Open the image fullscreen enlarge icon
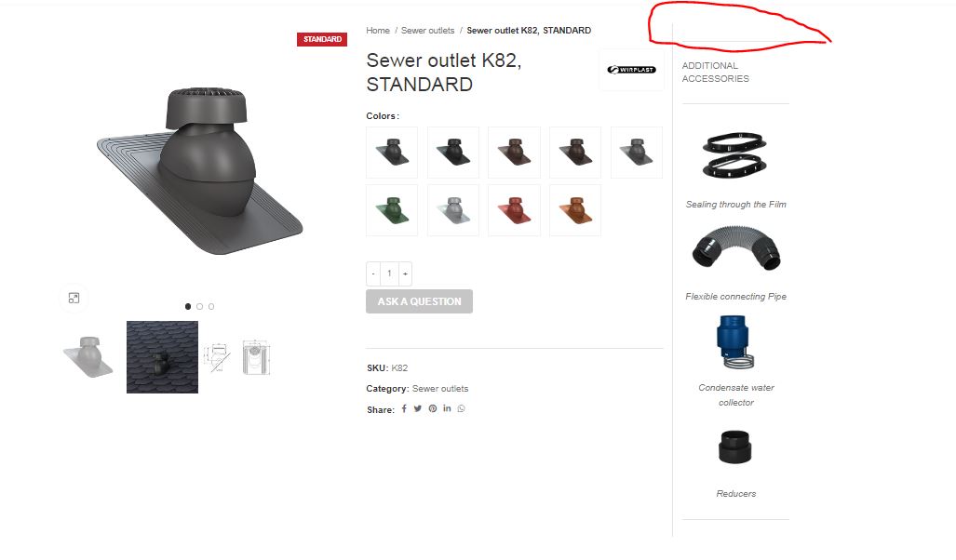Screen dimensions: 956x560 point(74,298)
